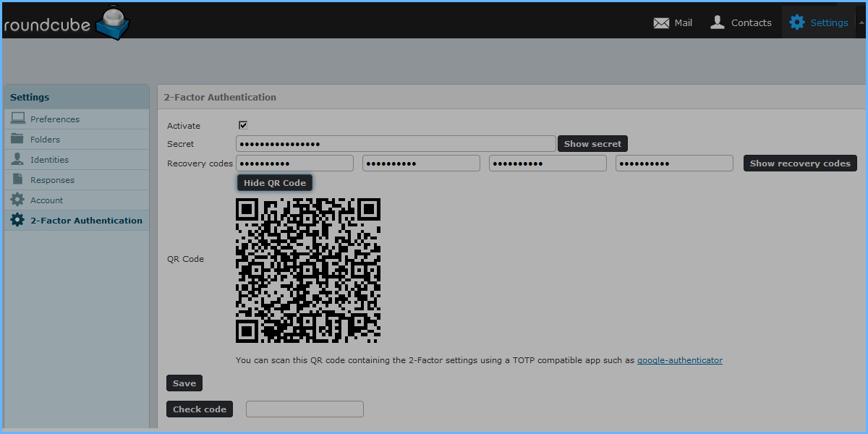Click the Responses document icon

click(17, 179)
